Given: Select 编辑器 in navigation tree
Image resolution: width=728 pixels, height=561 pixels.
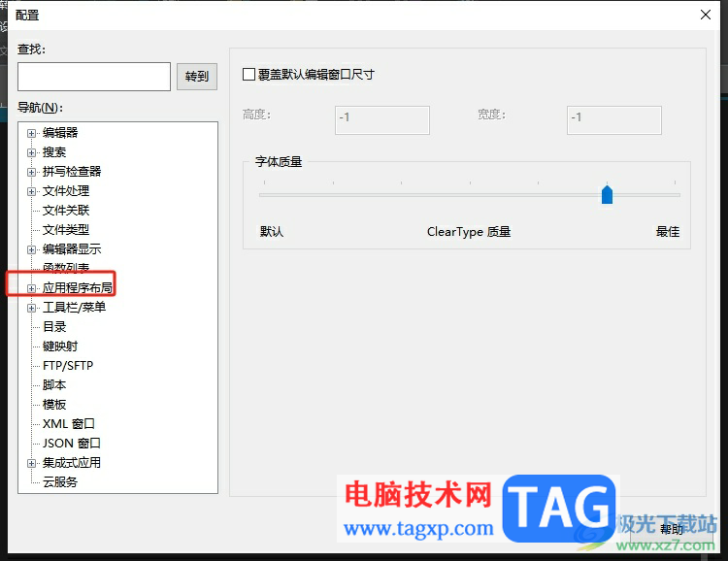Looking at the screenshot, I should click(x=60, y=133).
